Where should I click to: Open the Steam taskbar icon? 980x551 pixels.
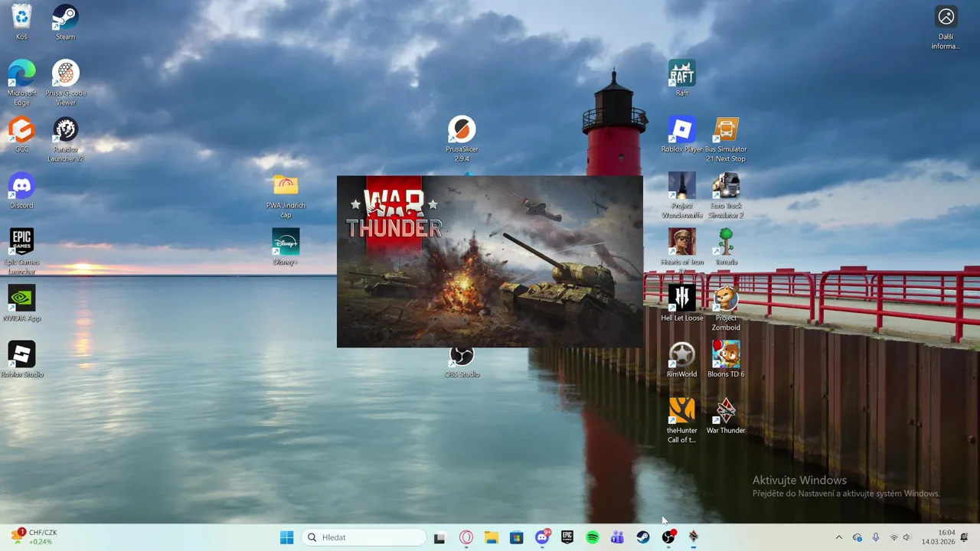[643, 537]
